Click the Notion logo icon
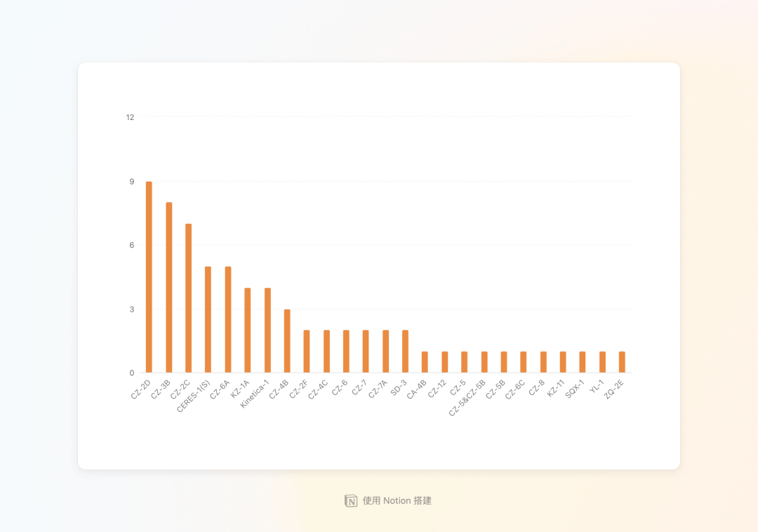758x532 pixels. [351, 501]
